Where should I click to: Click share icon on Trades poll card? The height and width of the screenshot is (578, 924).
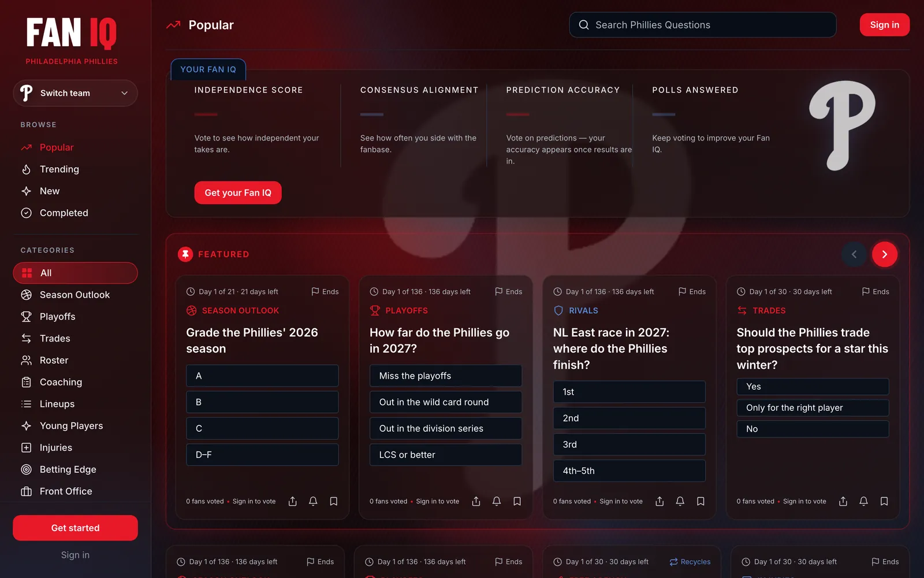coord(843,501)
